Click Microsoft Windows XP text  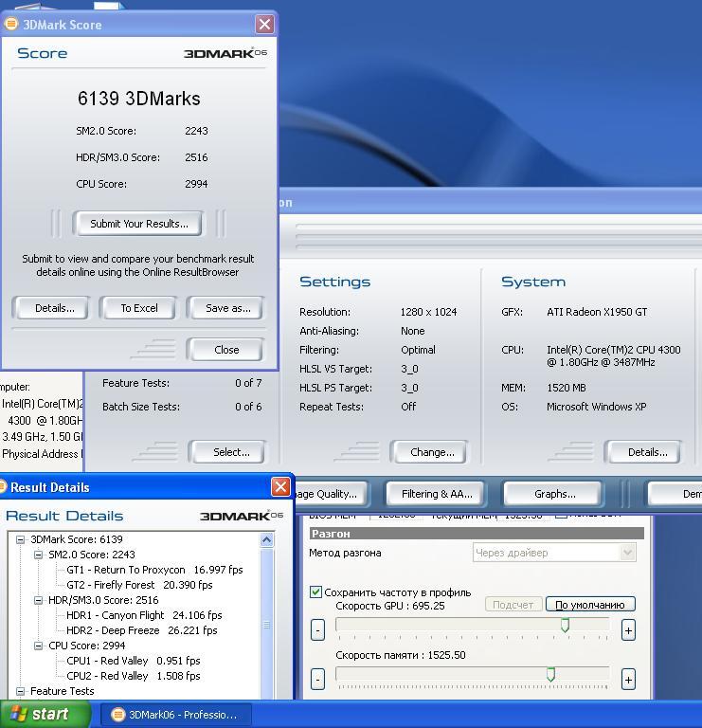tap(596, 407)
